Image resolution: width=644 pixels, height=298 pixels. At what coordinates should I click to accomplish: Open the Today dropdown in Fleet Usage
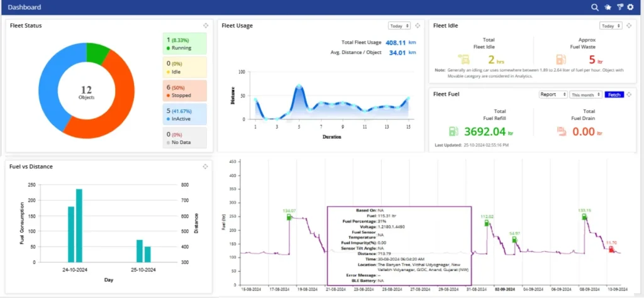(x=399, y=25)
